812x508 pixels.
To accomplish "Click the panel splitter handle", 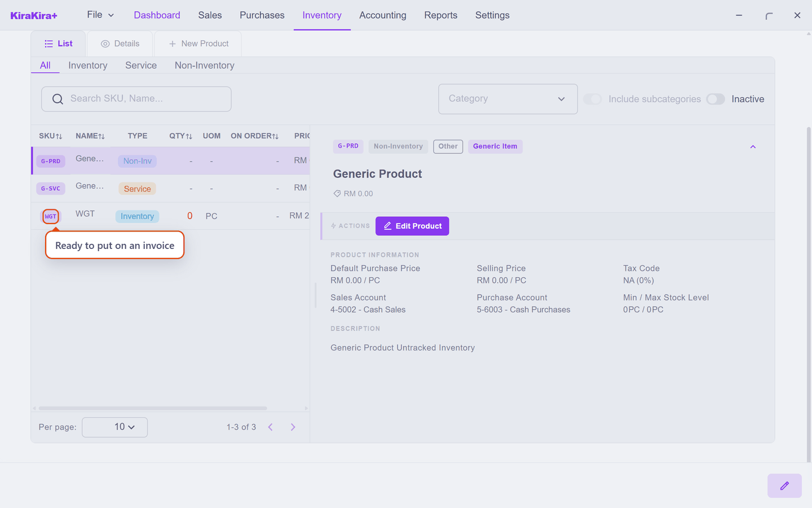I will click(x=316, y=295).
